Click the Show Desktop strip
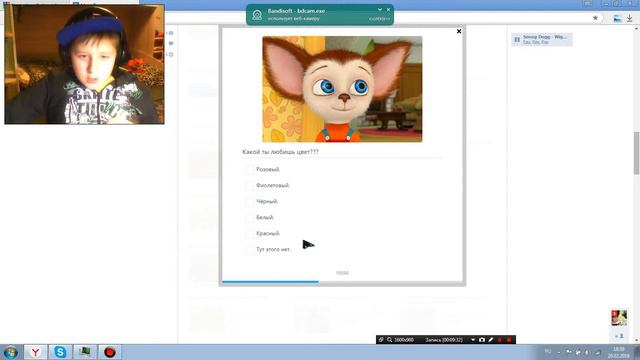Viewport: 640px width, 360px height. 637,352
